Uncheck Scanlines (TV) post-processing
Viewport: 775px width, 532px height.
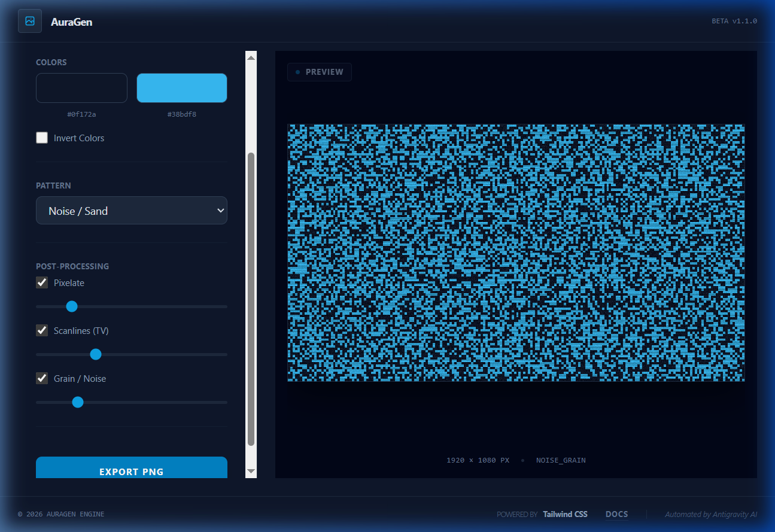(x=42, y=330)
